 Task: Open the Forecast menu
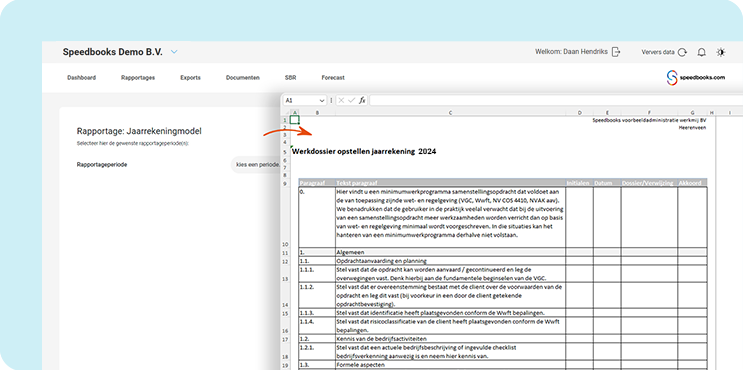click(333, 78)
